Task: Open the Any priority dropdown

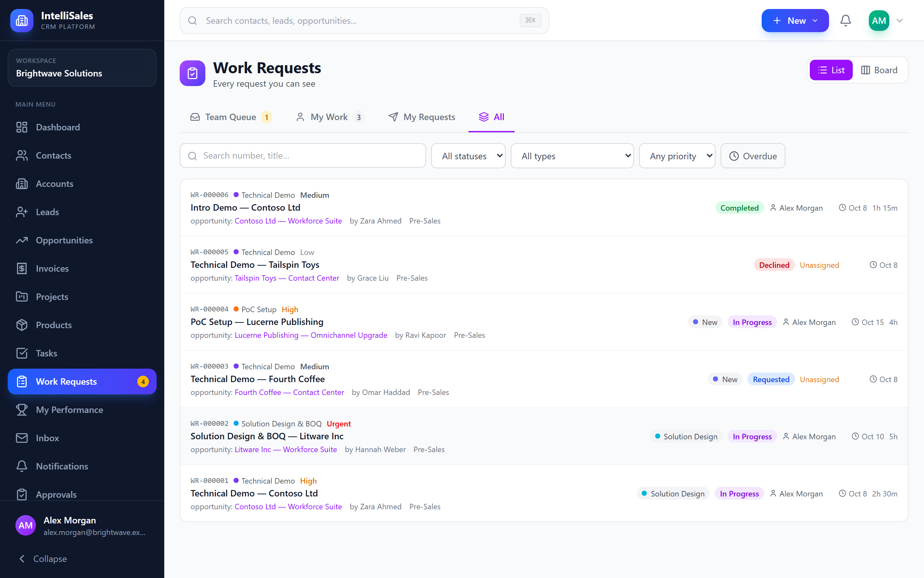Action: tap(677, 156)
